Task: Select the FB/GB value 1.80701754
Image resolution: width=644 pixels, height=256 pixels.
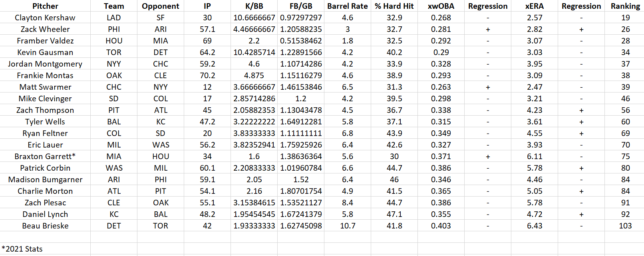Action: pyautogui.click(x=301, y=191)
